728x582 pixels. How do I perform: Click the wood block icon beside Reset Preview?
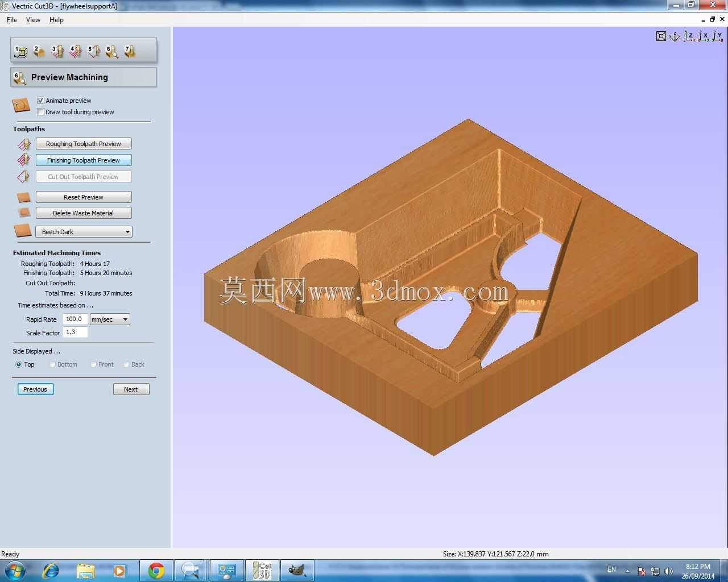tap(24, 197)
